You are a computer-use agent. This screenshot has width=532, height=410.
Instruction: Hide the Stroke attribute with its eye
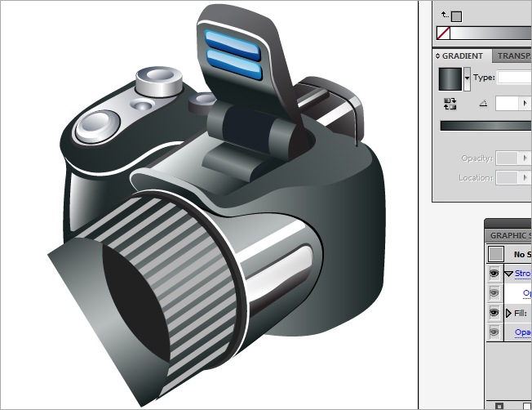point(494,274)
